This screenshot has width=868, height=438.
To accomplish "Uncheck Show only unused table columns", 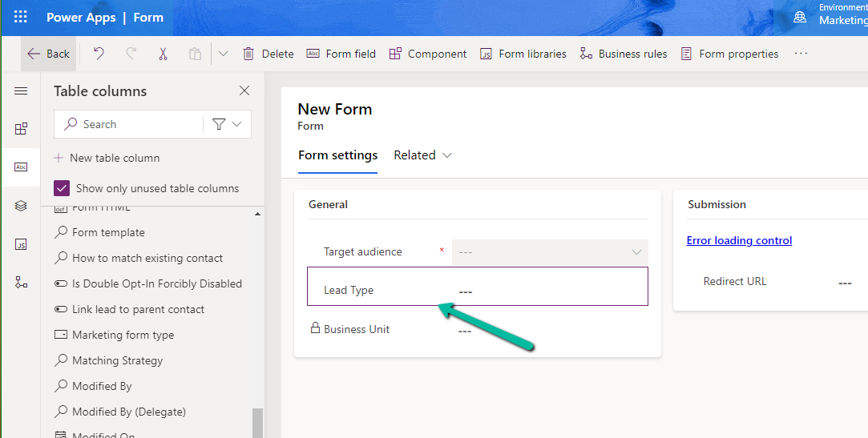I will (62, 188).
